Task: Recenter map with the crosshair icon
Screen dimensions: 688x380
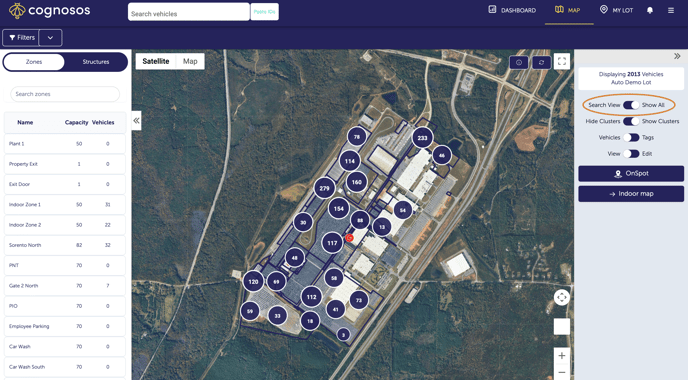Action: [562, 298]
